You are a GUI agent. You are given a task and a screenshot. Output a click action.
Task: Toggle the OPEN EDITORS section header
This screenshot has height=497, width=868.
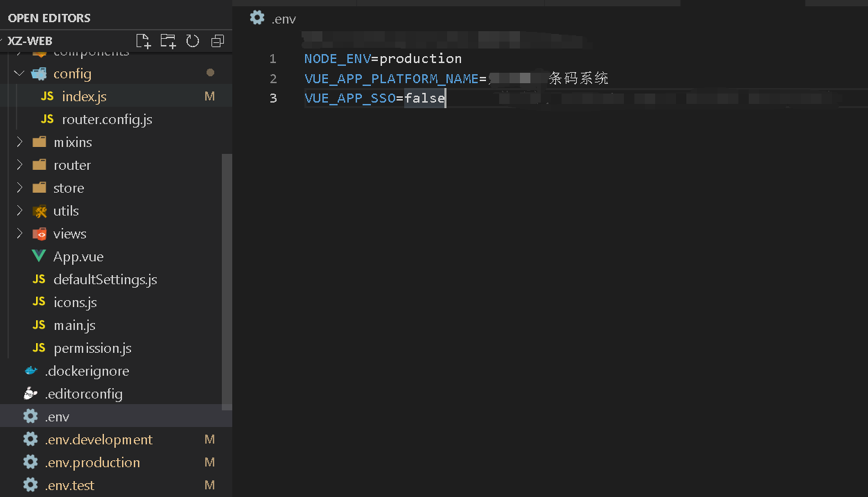(x=49, y=18)
